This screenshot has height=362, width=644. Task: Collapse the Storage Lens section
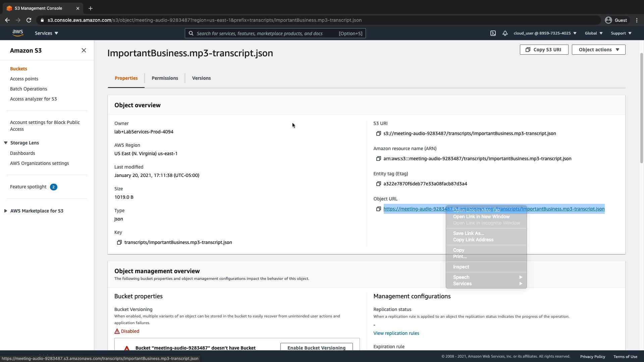pos(6,143)
